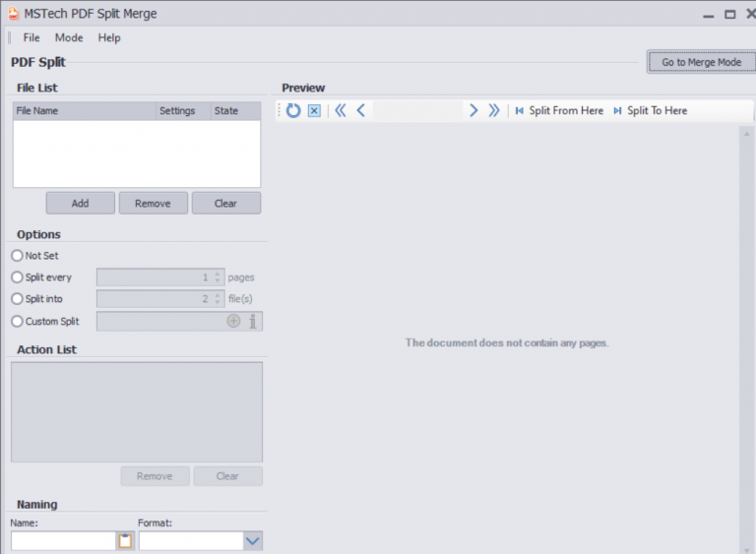Open the Format dropdown arrow
The image size is (756, 554).
point(253,541)
